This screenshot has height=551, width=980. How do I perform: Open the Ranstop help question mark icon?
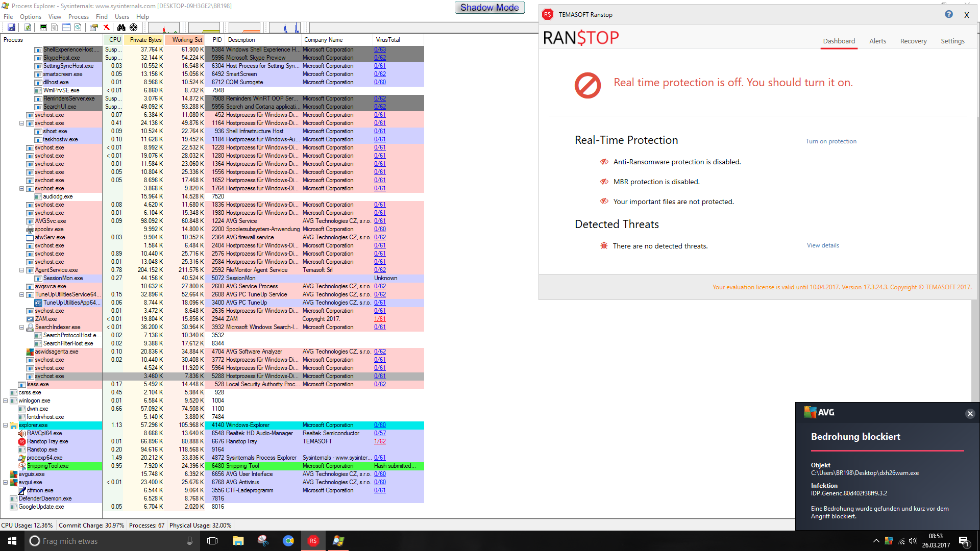[x=948, y=14]
